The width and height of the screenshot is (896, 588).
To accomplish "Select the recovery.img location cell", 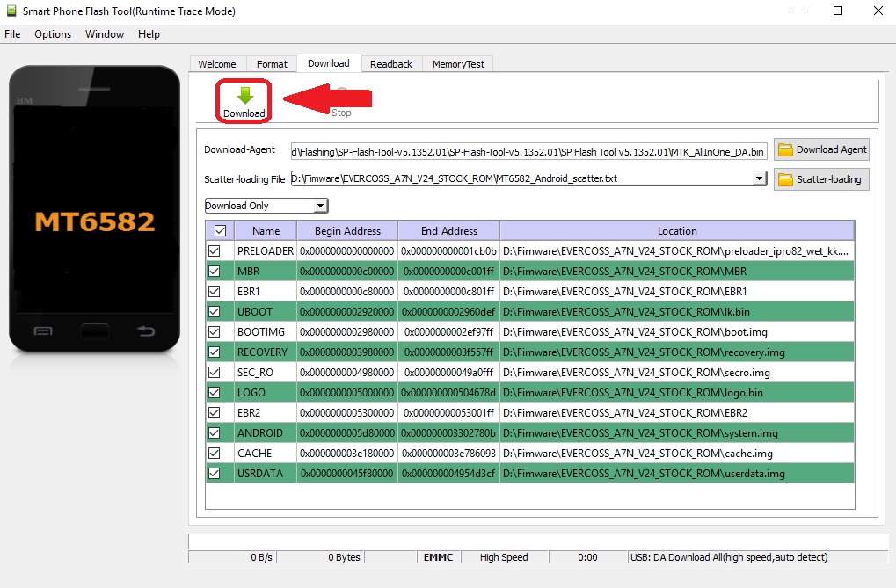I will [x=677, y=352].
